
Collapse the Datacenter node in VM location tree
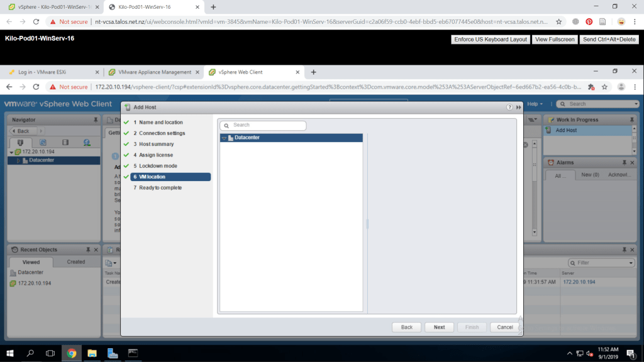tap(224, 138)
